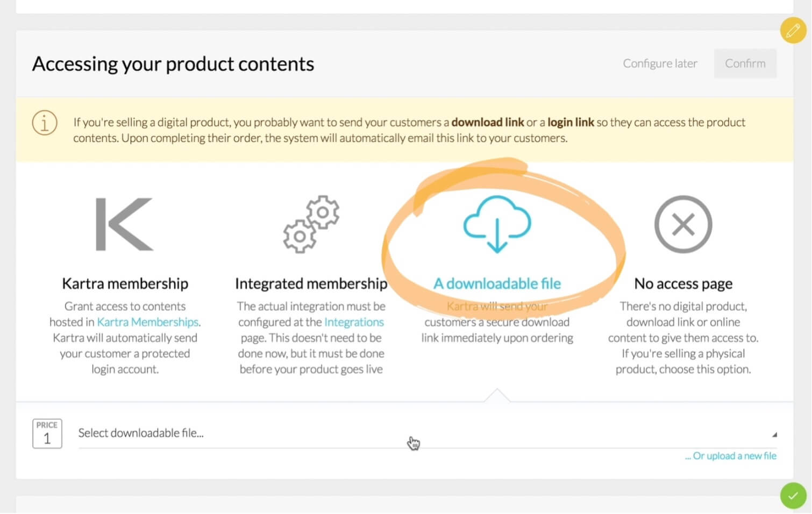812x514 pixels.
Task: Click the yellow pencil edit icon
Action: 793,30
